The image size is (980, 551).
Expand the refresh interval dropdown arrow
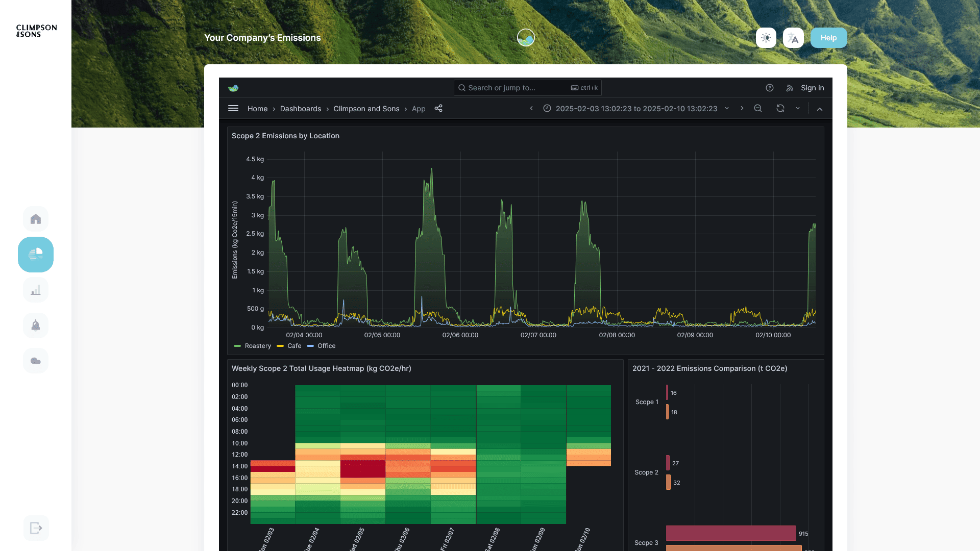tap(798, 108)
